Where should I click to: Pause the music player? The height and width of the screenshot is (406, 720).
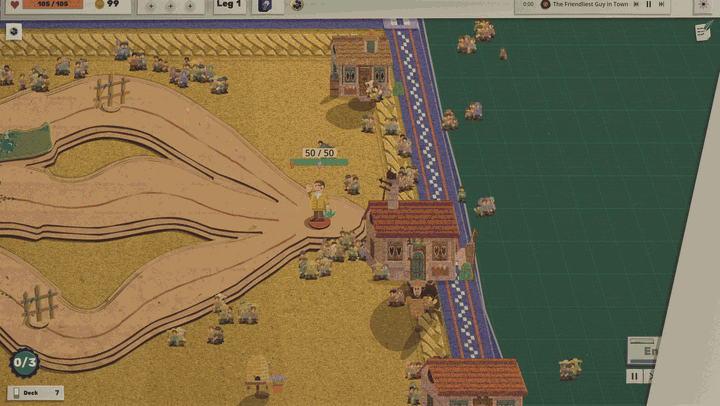coord(649,4)
